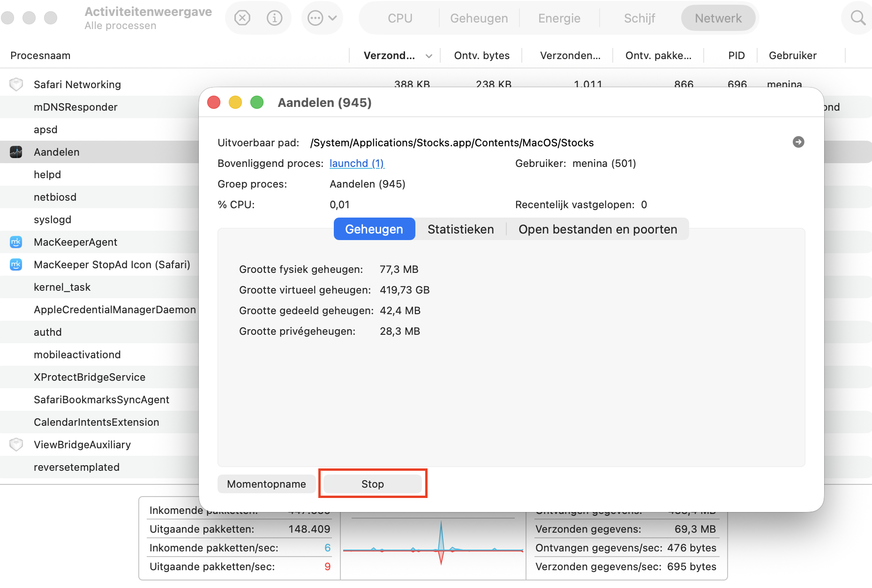Viewport: 872px width, 588px height.
Task: Open the chevron next to the ellipsis button
Action: point(333,18)
